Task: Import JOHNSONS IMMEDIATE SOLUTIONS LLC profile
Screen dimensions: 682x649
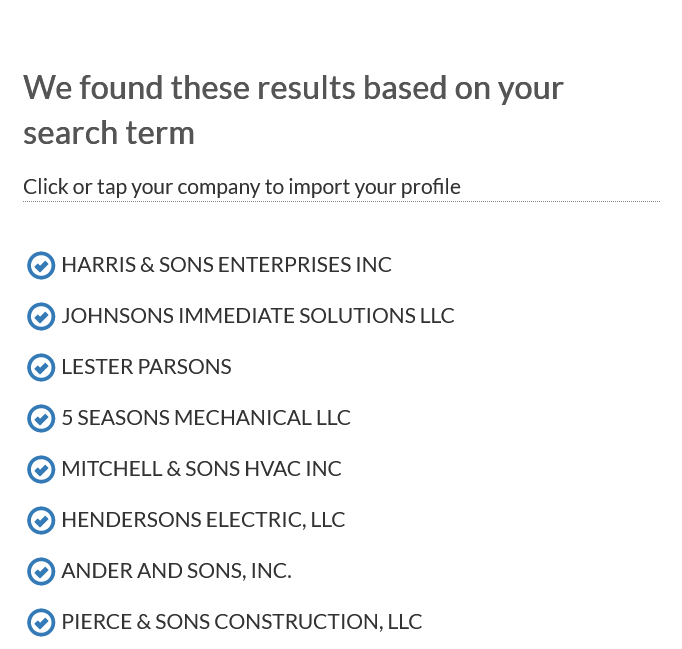Action: [257, 316]
